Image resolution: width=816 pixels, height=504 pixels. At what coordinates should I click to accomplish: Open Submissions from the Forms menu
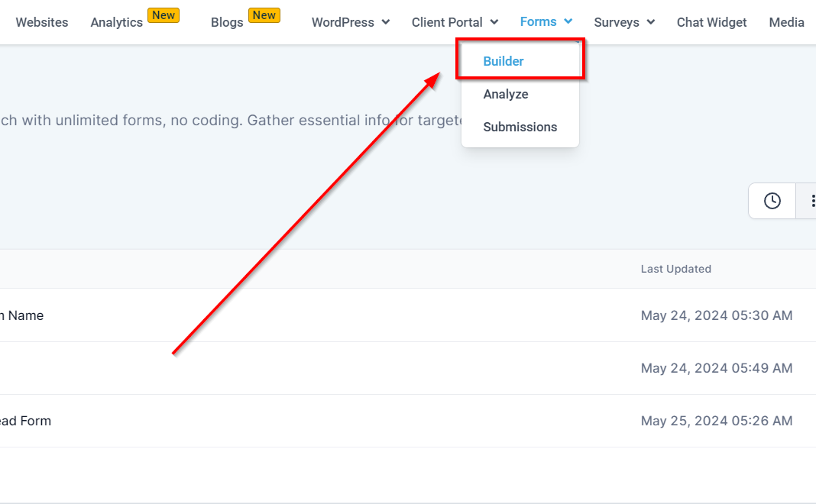520,127
